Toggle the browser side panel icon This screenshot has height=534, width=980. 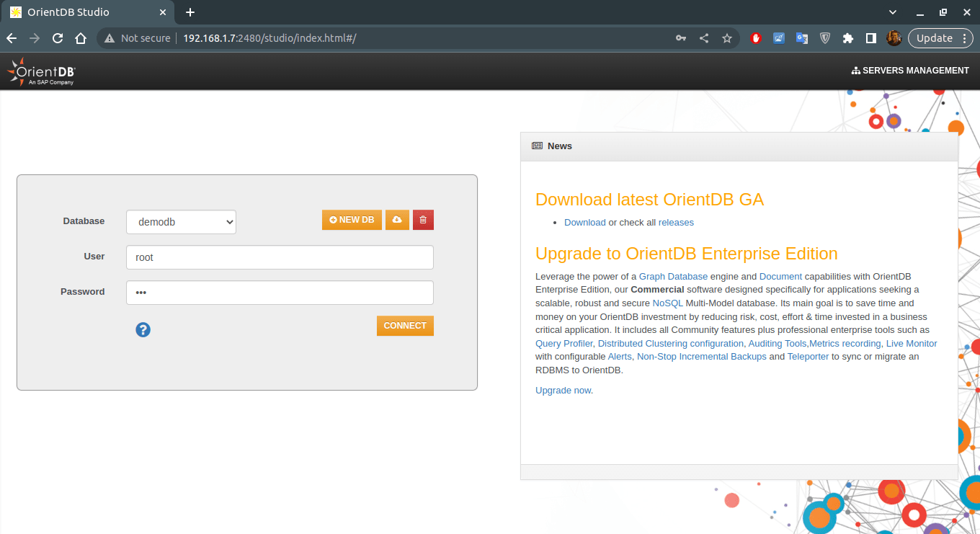(x=871, y=38)
